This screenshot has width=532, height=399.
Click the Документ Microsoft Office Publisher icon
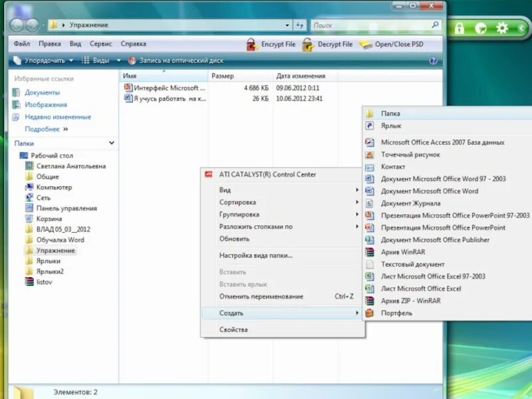point(370,240)
